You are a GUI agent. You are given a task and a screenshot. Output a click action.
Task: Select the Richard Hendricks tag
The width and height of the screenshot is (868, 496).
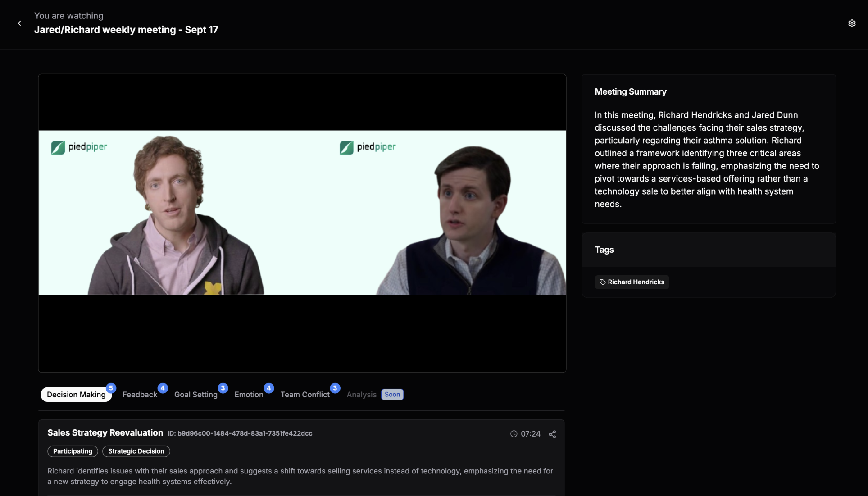pyautogui.click(x=632, y=282)
